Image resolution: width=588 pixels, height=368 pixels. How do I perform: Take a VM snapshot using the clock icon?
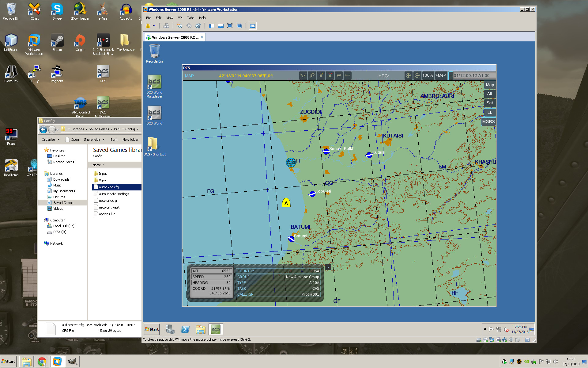(180, 26)
